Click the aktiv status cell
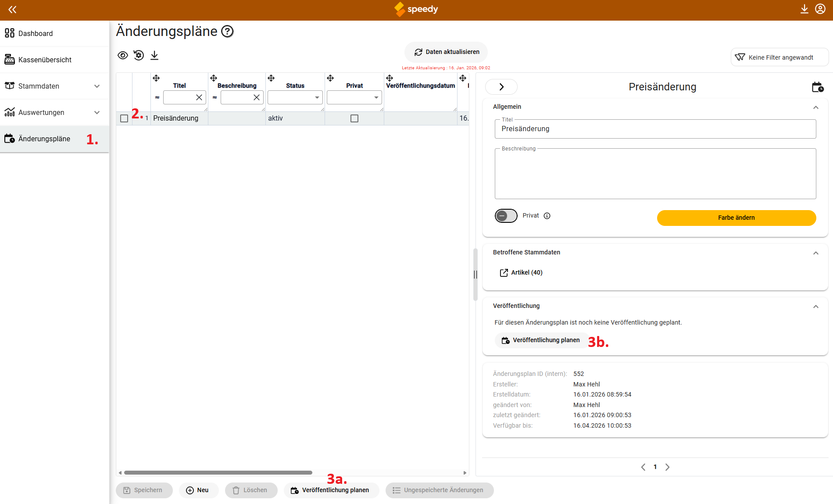 point(295,118)
